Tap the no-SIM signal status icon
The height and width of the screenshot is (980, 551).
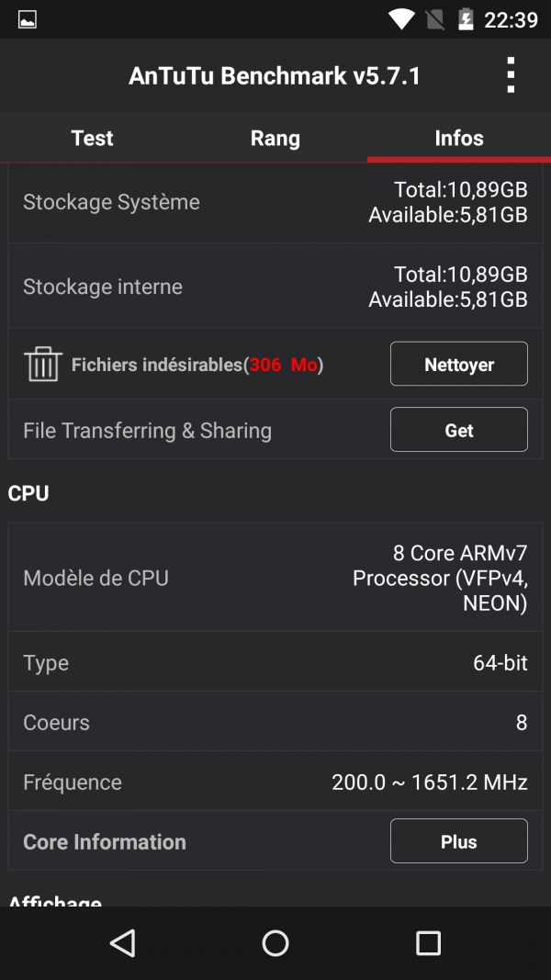tap(435, 19)
